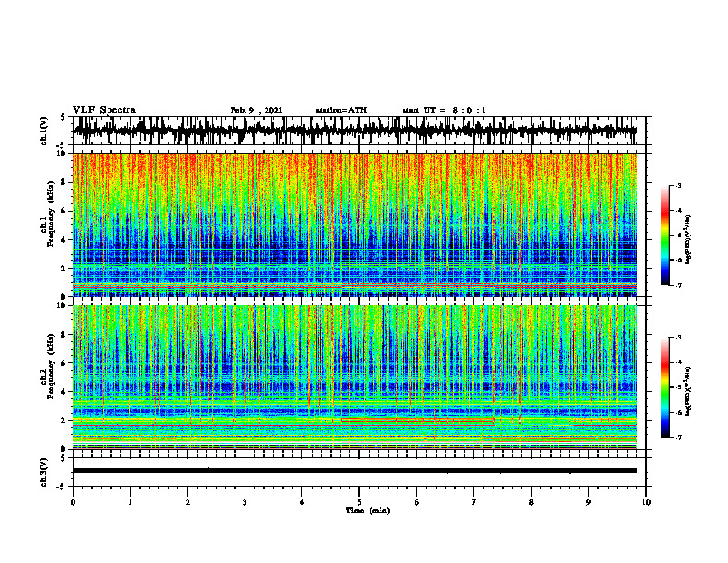Click time axis tick label "3"
The width and height of the screenshot is (728, 563).
(x=245, y=502)
